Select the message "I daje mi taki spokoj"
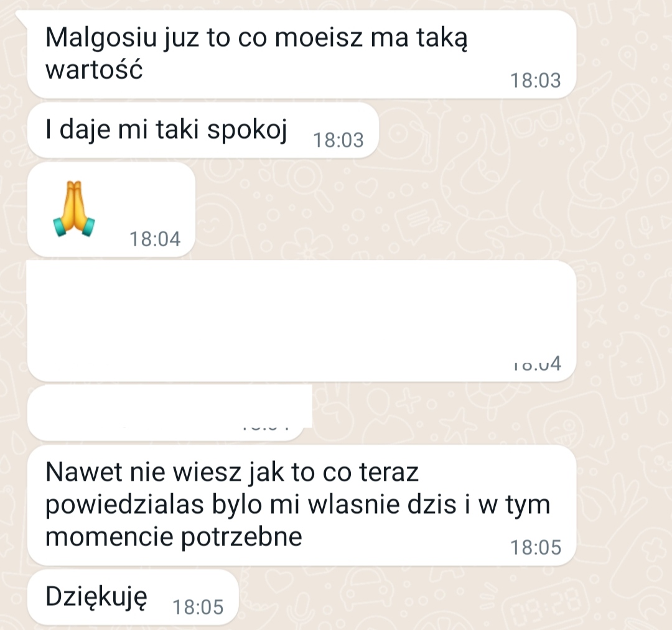The width and height of the screenshot is (672, 630). pos(203,130)
